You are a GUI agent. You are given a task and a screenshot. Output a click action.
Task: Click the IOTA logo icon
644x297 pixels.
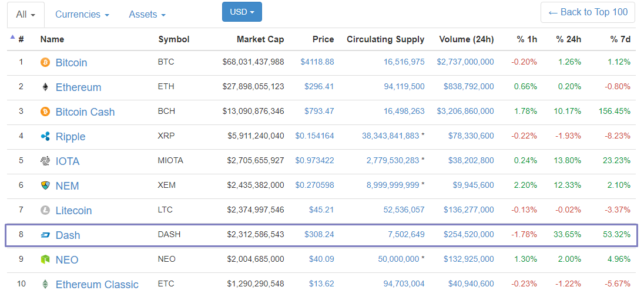[x=45, y=161]
